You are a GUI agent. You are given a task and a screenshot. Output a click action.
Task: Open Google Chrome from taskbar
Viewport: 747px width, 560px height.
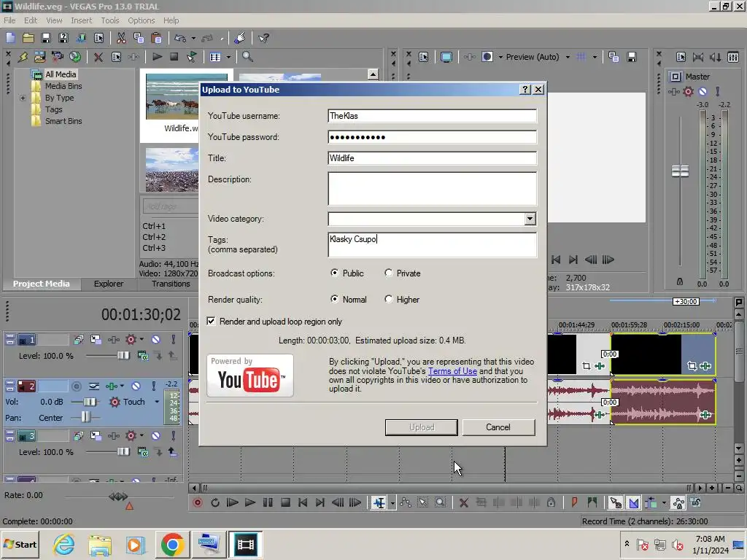click(172, 544)
